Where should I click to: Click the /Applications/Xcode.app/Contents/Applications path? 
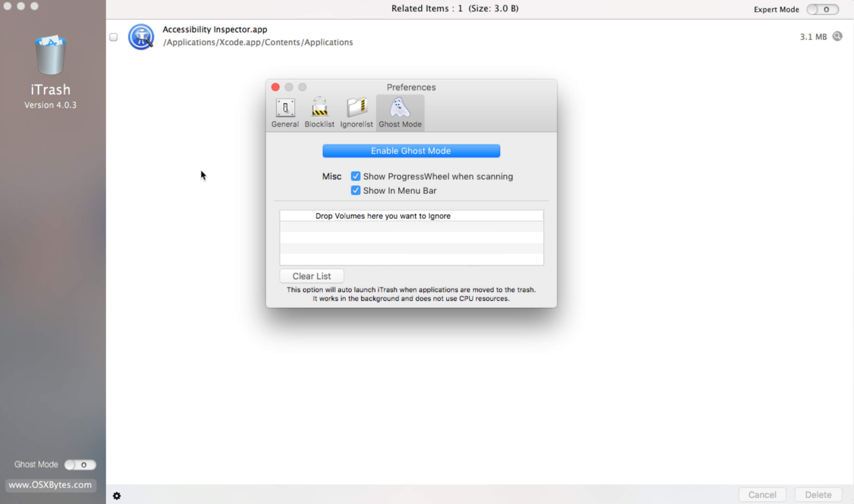[258, 43]
